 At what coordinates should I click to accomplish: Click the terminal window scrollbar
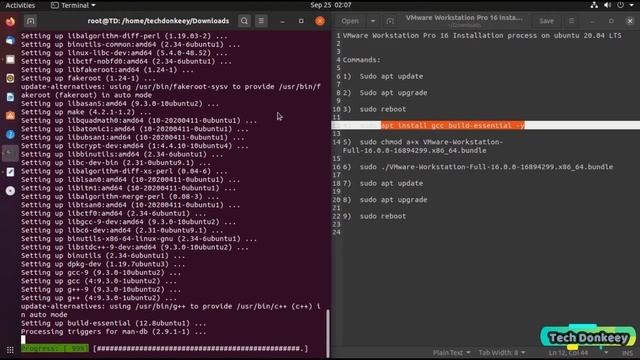point(327,333)
